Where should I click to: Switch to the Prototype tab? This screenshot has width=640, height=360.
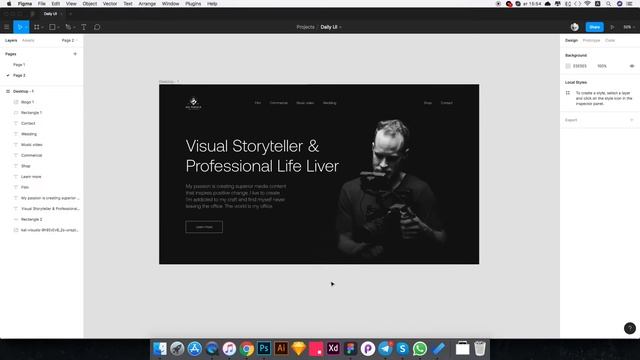(591, 40)
